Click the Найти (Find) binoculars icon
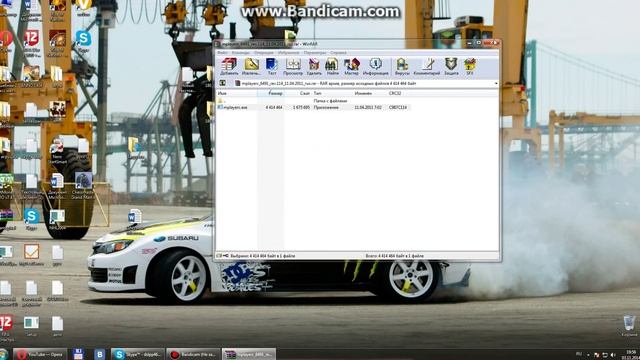The image size is (640, 360). coord(332,66)
